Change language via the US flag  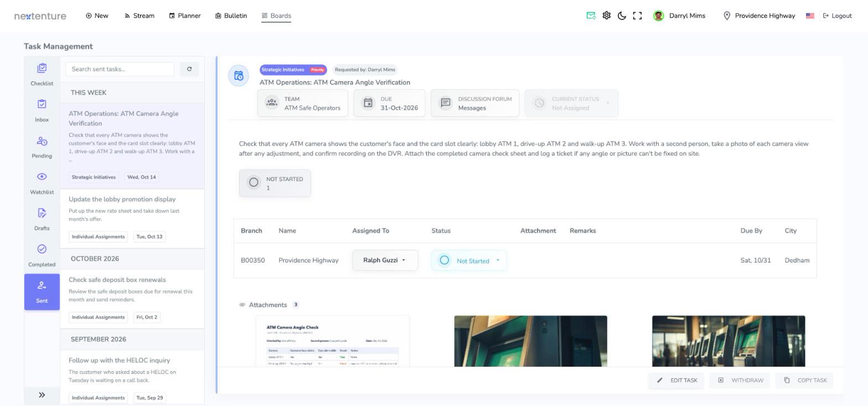[x=810, y=16]
